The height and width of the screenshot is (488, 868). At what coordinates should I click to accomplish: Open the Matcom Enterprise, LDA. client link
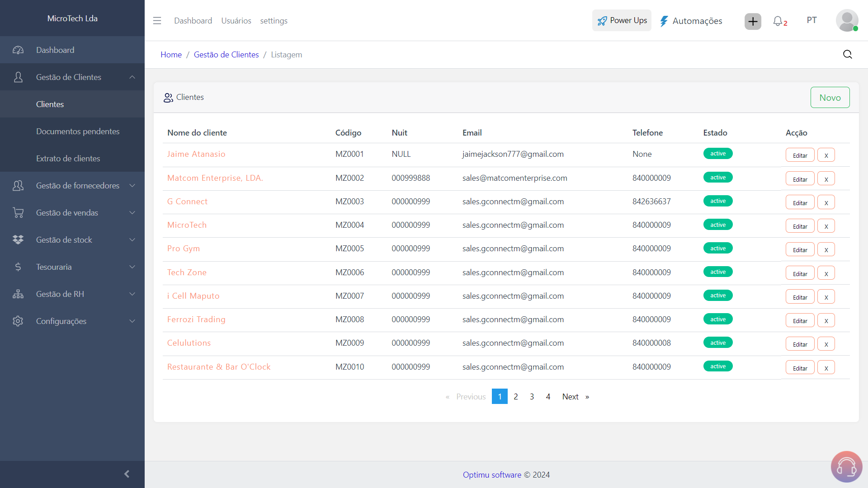pyautogui.click(x=215, y=178)
